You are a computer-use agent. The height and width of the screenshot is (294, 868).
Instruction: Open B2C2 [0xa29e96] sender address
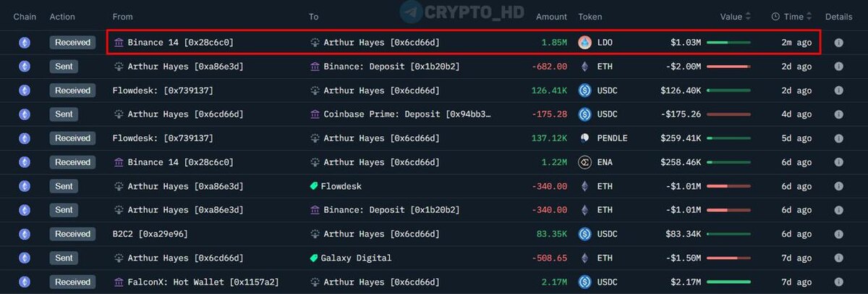click(150, 234)
